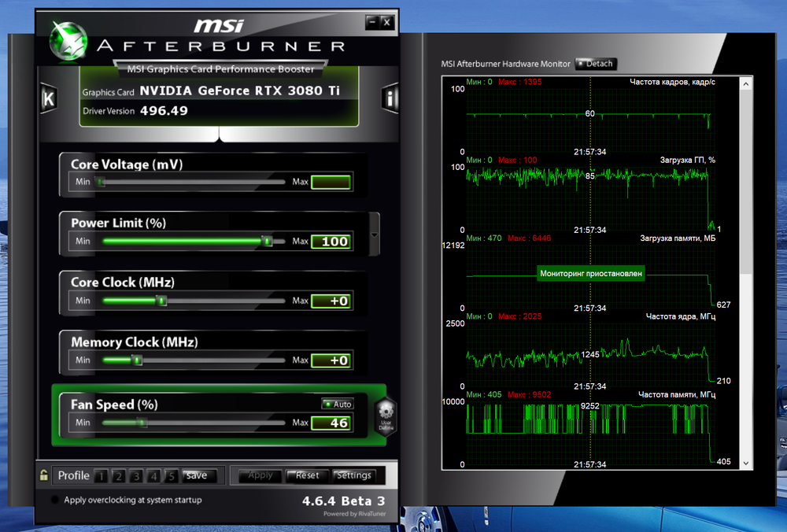787x532 pixels.
Task: Launch MSI Kombustor with the K icon
Action: point(48,99)
